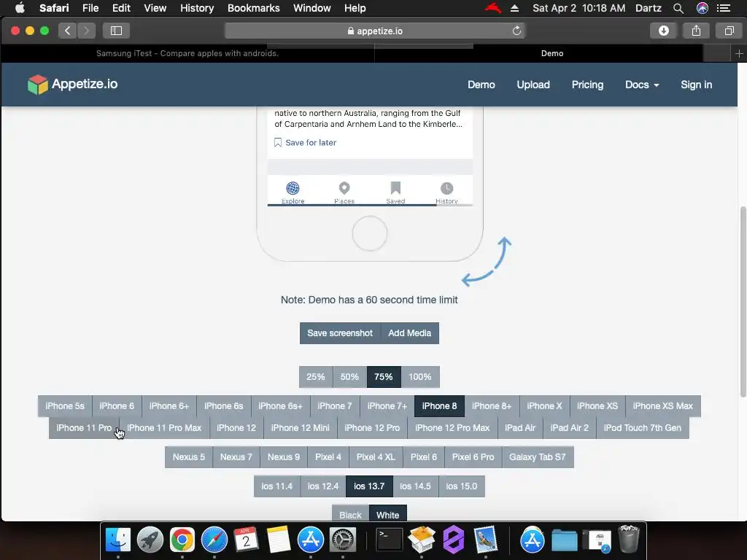Open Spotlight search in menu bar

(x=678, y=8)
